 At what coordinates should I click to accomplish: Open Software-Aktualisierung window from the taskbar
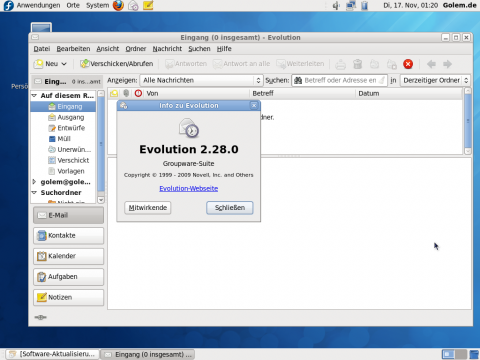click(52, 354)
